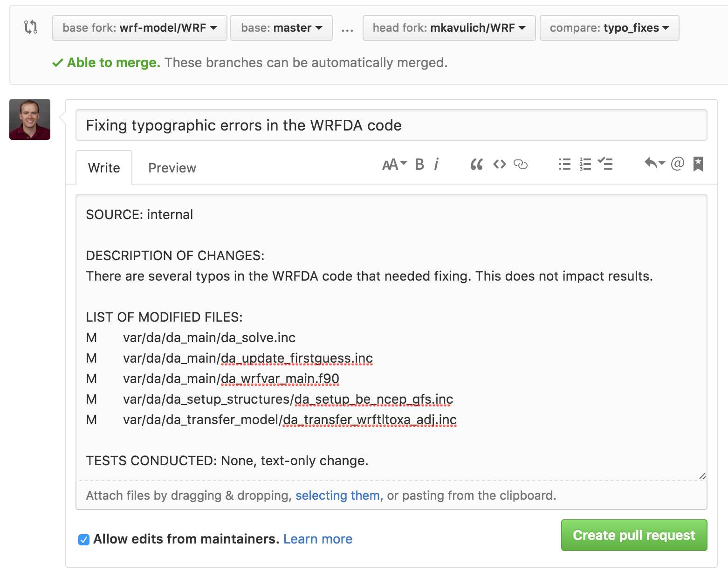Image resolution: width=728 pixels, height=578 pixels.
Task: Open the base fork dropdown
Action: (139, 28)
